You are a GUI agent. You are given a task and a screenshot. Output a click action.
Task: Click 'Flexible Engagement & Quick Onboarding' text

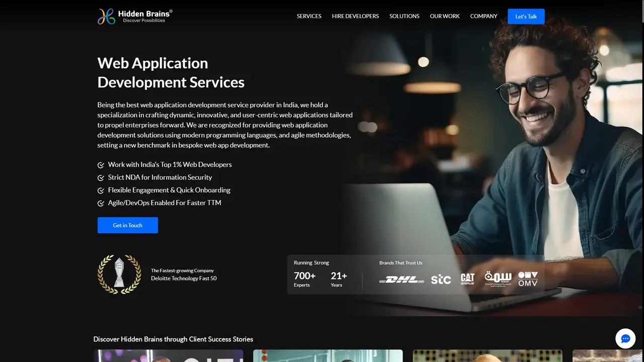(169, 190)
